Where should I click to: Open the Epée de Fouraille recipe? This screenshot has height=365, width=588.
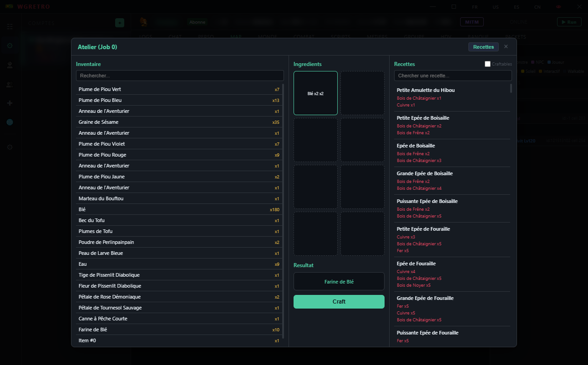point(452,274)
